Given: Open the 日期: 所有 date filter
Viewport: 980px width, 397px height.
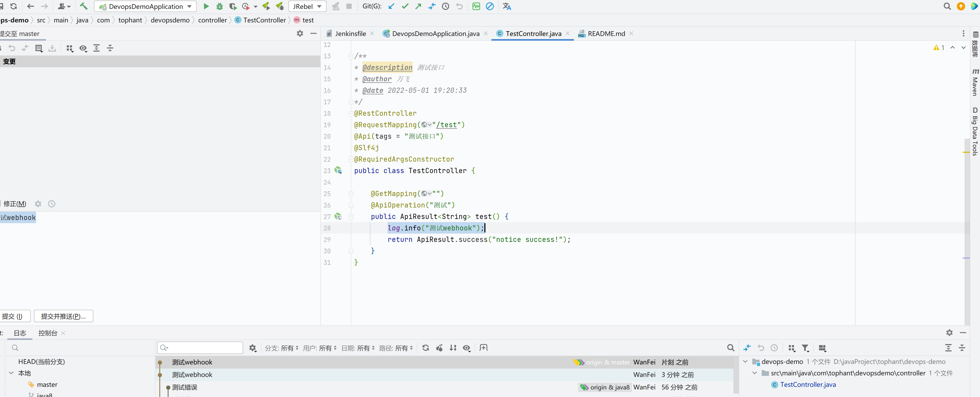Looking at the screenshot, I should pos(358,348).
